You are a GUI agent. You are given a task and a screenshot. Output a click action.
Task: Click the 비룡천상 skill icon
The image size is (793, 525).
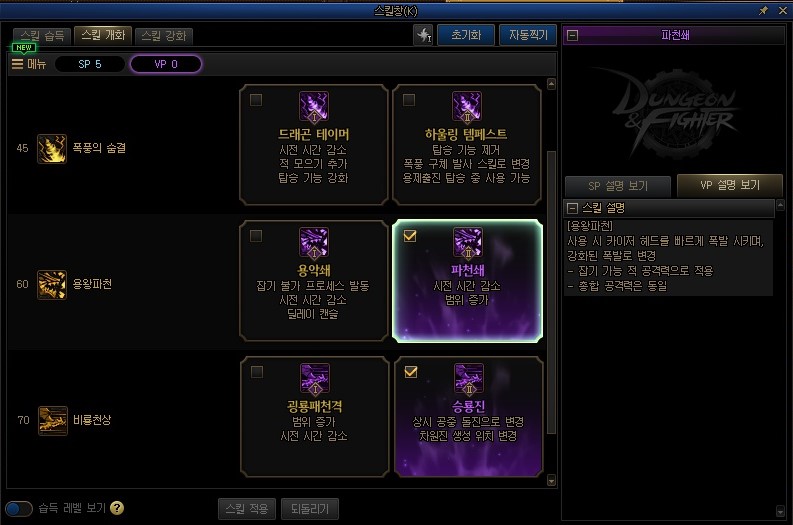point(53,420)
